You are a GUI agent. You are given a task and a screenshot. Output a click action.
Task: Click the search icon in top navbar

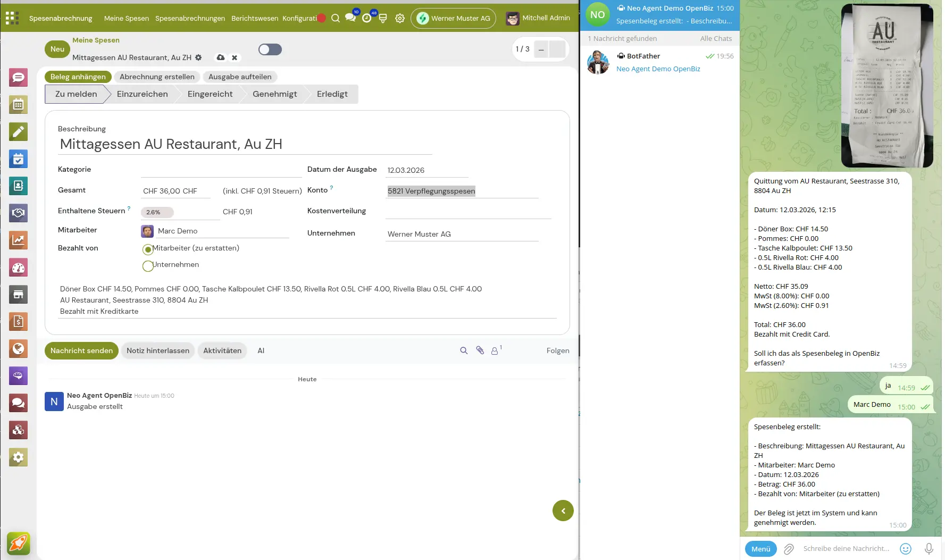point(335,18)
